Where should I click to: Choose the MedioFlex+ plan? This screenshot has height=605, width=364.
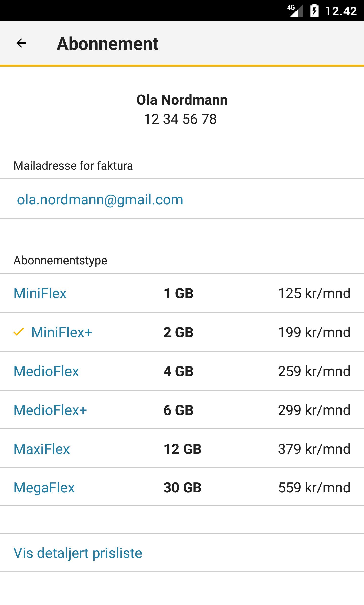tap(182, 410)
